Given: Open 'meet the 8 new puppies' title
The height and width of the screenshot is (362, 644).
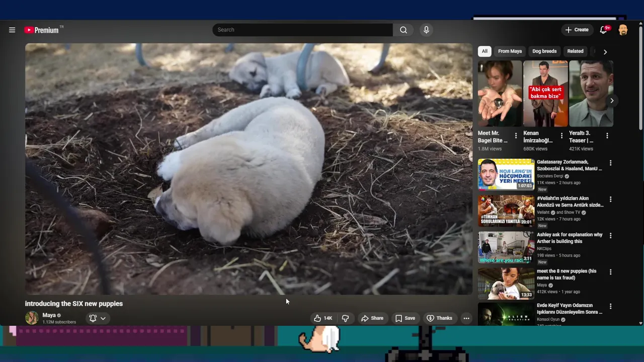Looking at the screenshot, I should (567, 274).
